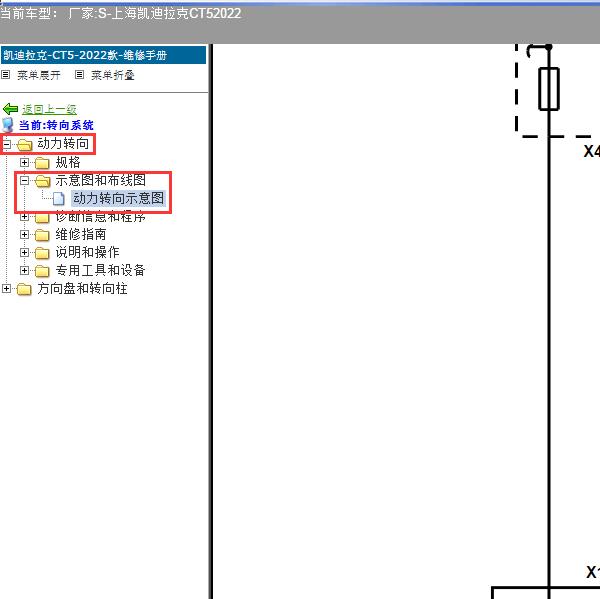Select the 维修指南 tree item
The width and height of the screenshot is (600, 599).
[x=80, y=234]
